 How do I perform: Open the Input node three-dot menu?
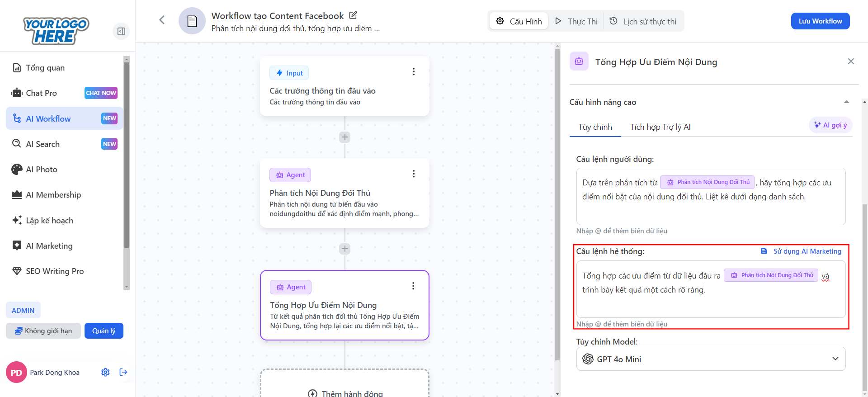(413, 72)
